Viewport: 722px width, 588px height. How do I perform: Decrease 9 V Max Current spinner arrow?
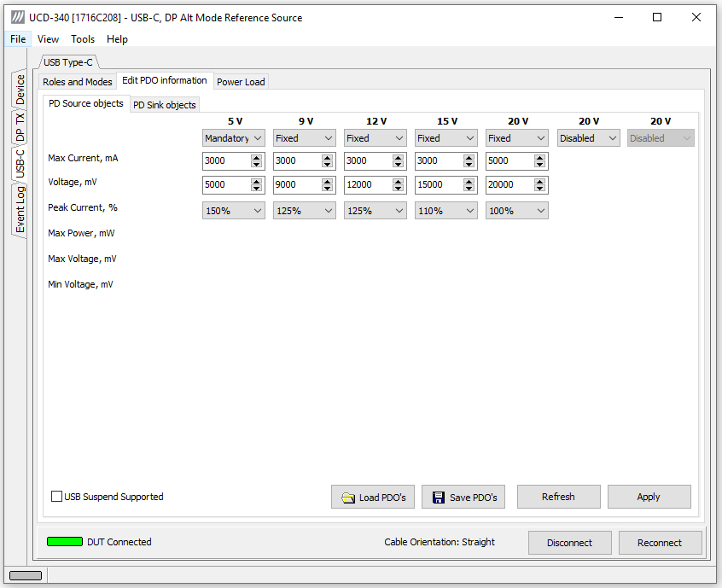[x=328, y=164]
